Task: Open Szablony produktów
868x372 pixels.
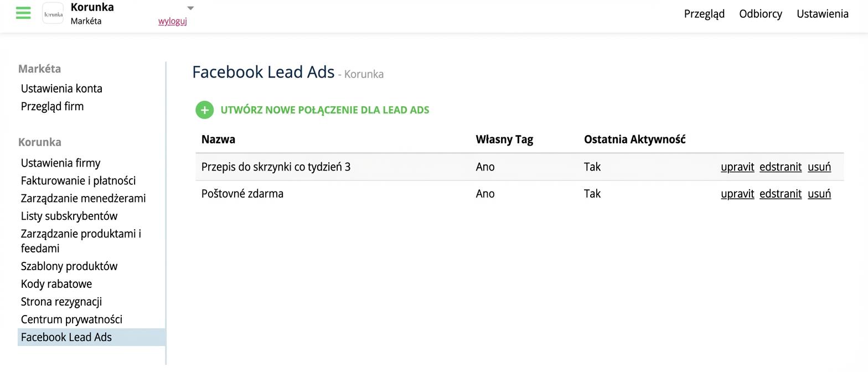Action: click(x=69, y=266)
